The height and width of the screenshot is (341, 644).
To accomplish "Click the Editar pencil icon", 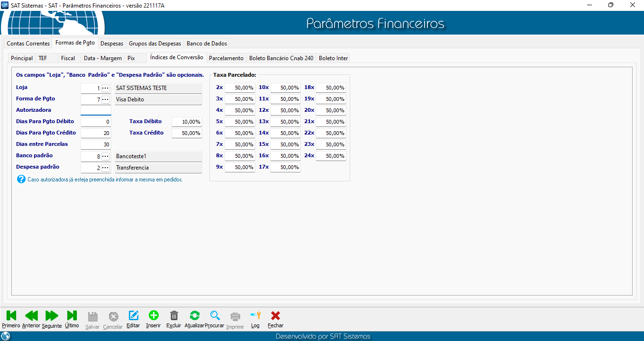I will click(134, 316).
